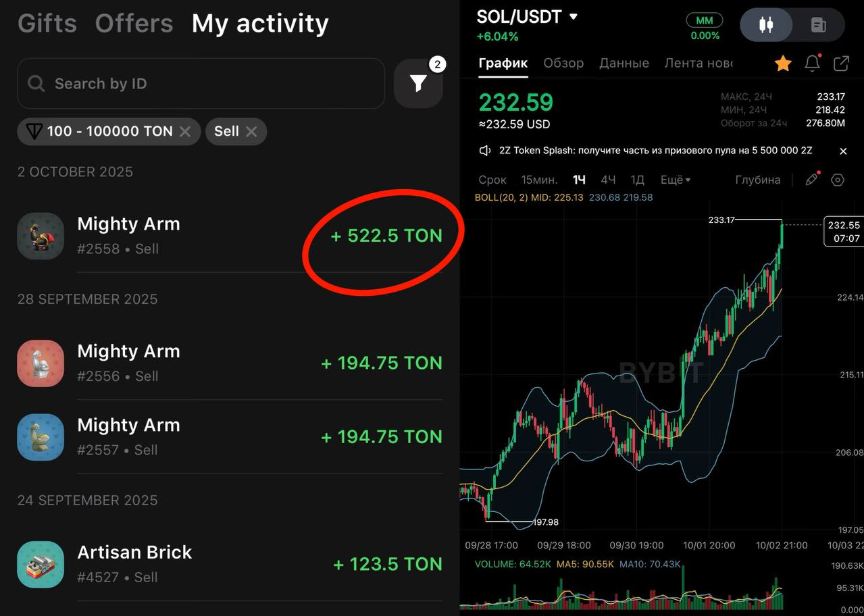Open the Глубина depth view
Screen dimensions: 864x616
[757, 180]
